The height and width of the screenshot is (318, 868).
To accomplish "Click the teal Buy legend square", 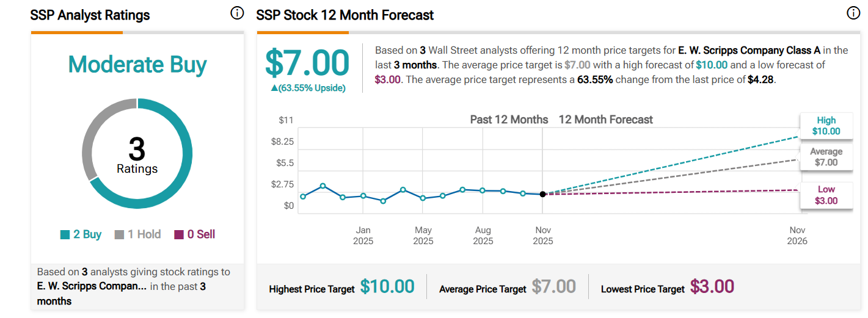I will tap(65, 235).
